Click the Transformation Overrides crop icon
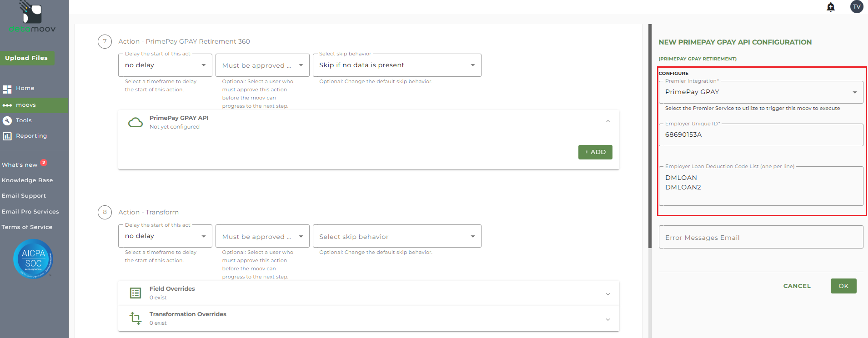Viewport: 868px width, 338px height. pos(135,318)
